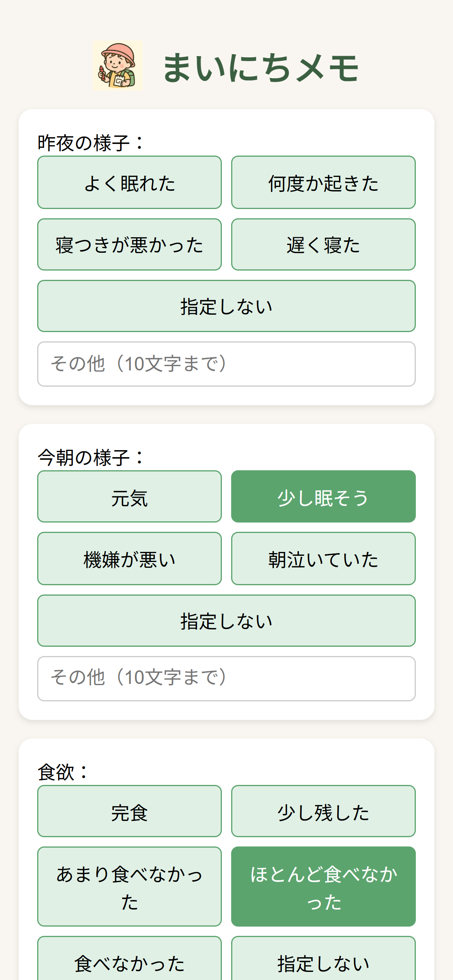The width and height of the screenshot is (453, 980).
Task: Choose the '何度か起きた' option
Action: point(323,183)
